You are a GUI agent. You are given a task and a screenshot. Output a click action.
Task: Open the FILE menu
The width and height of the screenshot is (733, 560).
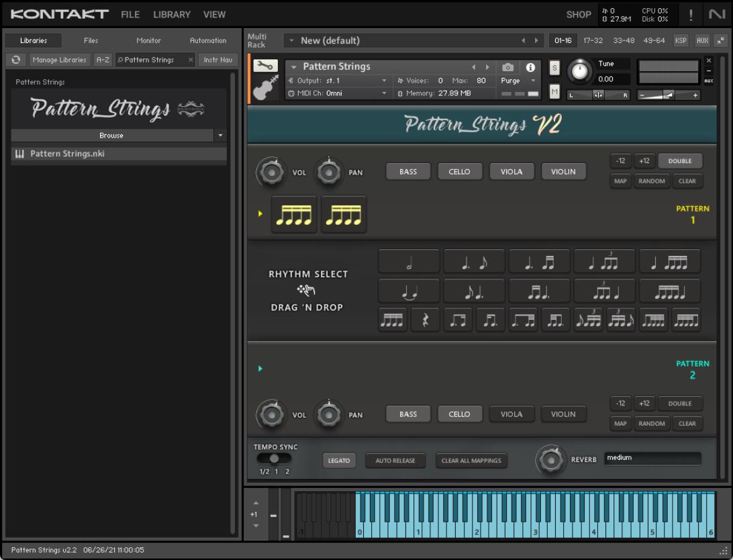[x=130, y=14]
